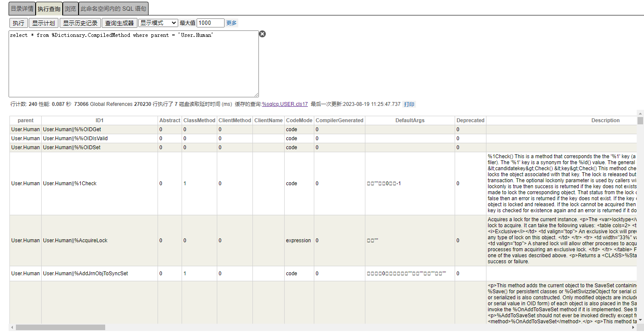Screen dimensions: 644x334
Task: Click the 显示历史记录 button
Action: point(80,23)
